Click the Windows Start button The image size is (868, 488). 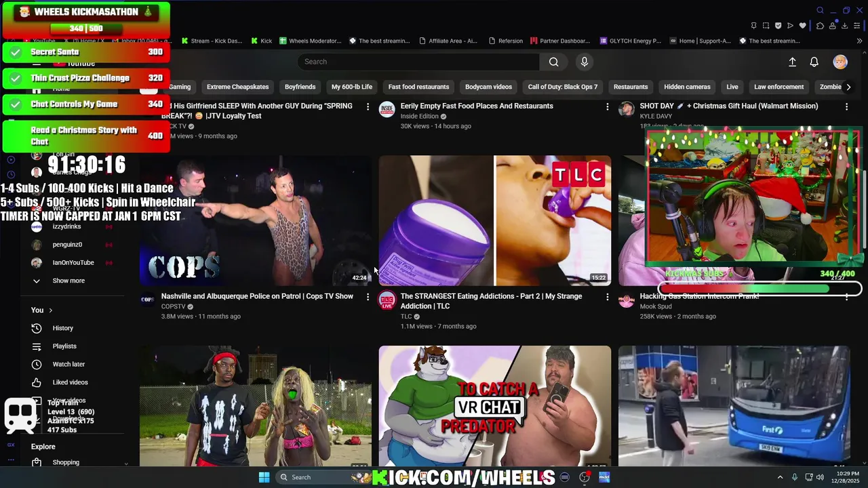pyautogui.click(x=264, y=477)
